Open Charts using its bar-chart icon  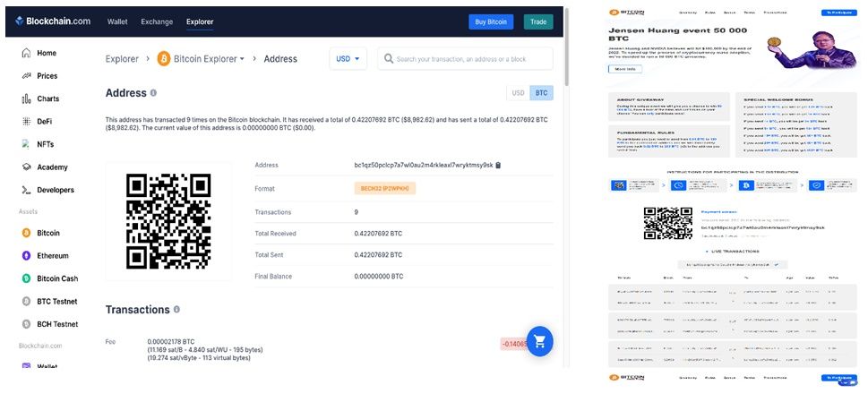click(x=26, y=98)
